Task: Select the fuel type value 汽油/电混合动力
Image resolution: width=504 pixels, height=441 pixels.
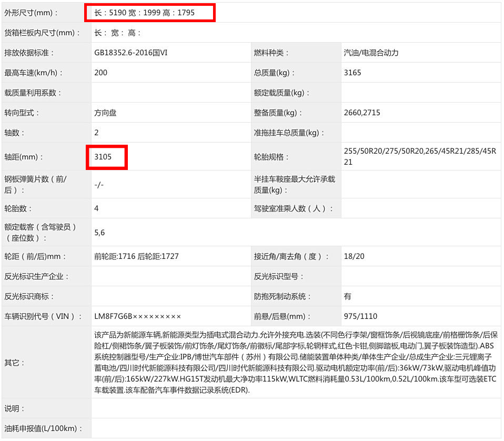Action: tap(371, 53)
